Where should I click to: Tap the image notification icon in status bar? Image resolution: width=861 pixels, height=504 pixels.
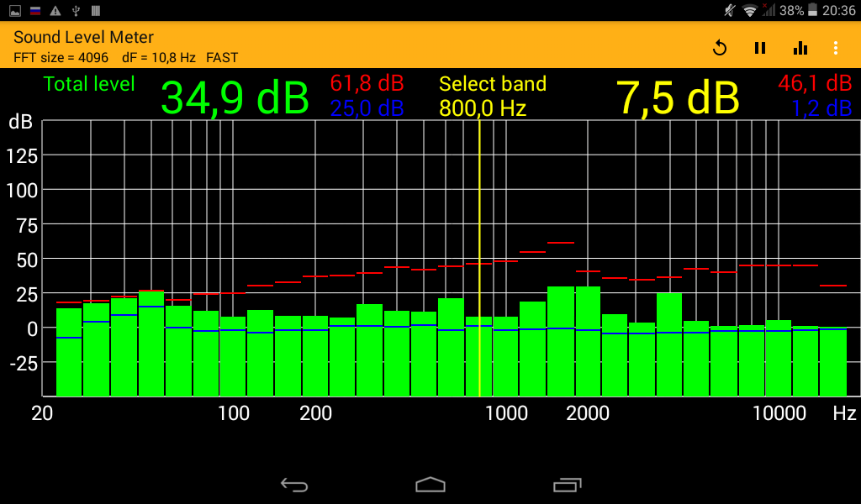15,10
